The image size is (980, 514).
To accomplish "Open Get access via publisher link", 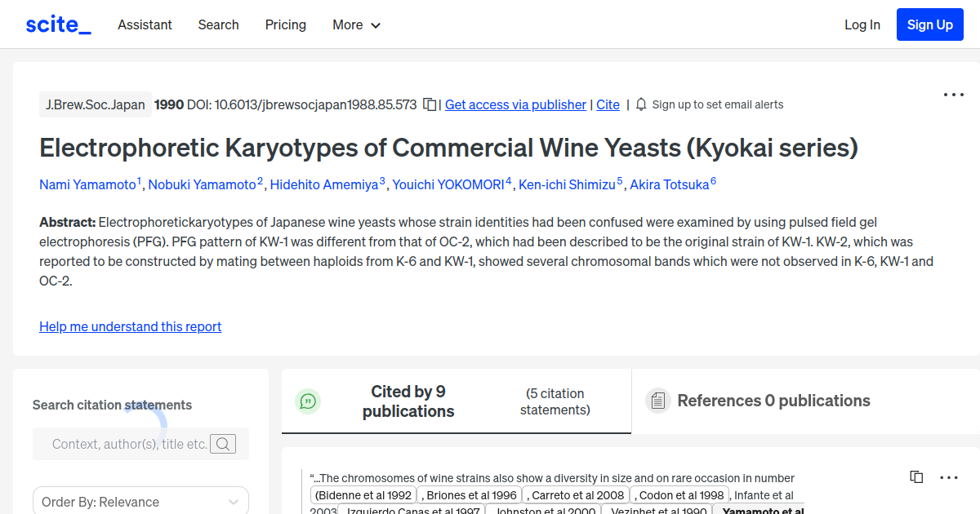I will (x=514, y=104).
